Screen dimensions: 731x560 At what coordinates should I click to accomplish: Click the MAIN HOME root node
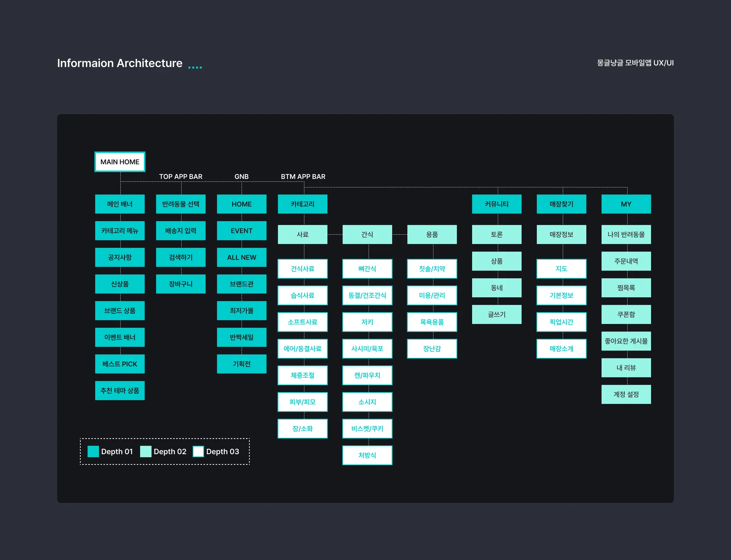coord(120,162)
